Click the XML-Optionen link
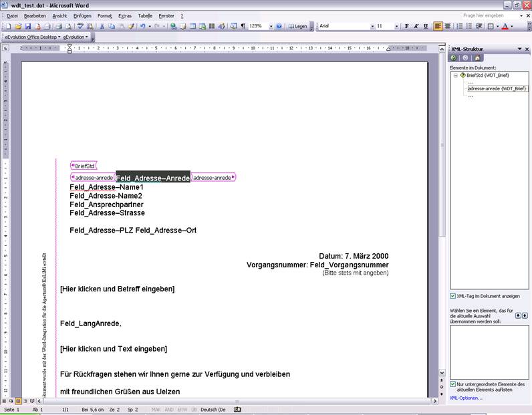 pyautogui.click(x=466, y=398)
